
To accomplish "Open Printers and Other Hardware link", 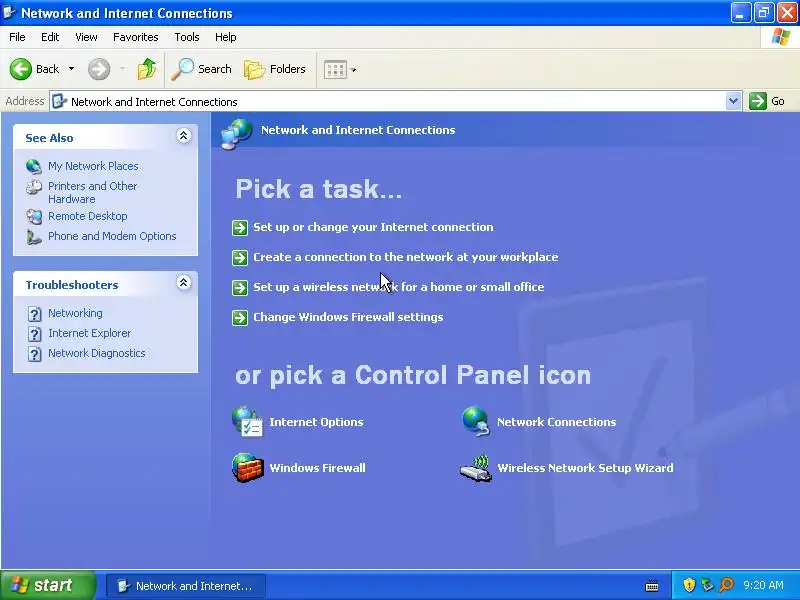I will (x=92, y=192).
